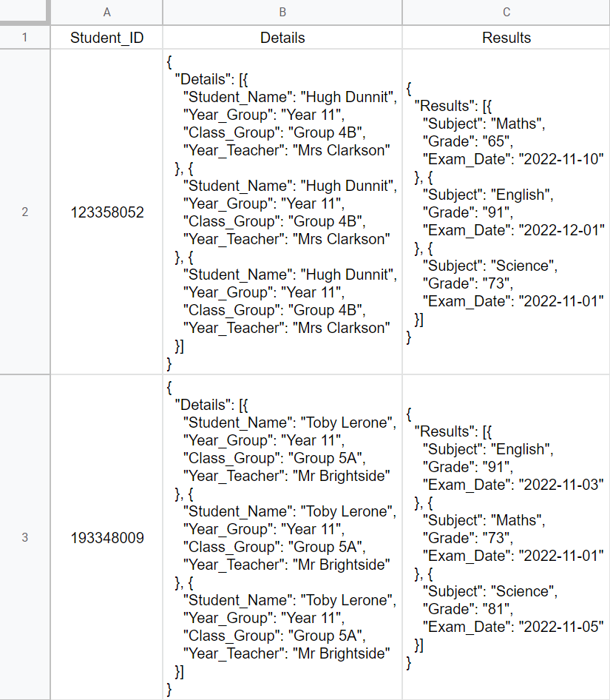Select results cell with Science grade 81

click(x=506, y=537)
